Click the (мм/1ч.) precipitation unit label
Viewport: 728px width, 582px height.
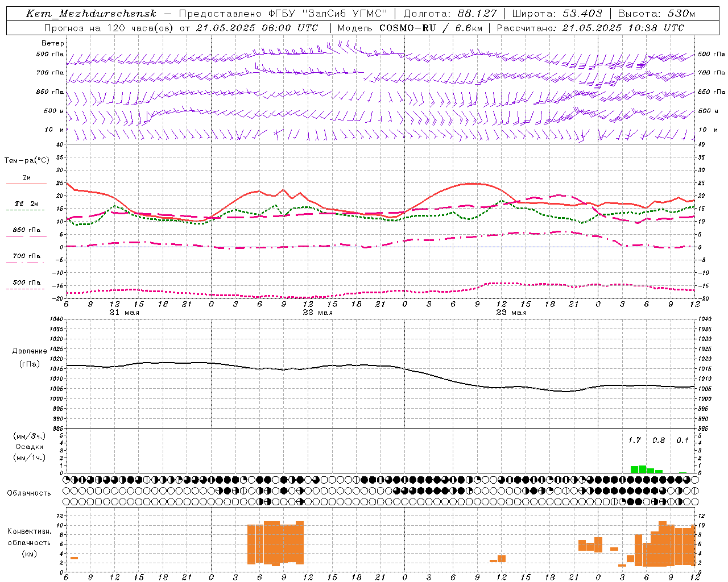click(29, 458)
